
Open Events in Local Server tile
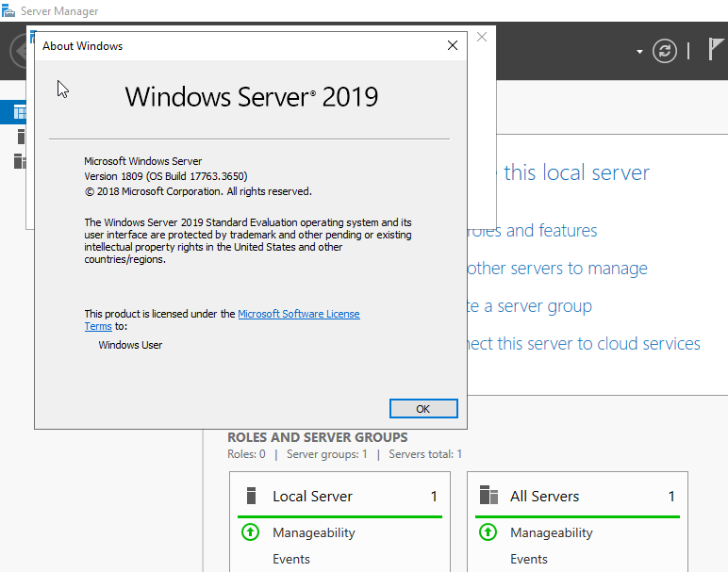point(291,559)
